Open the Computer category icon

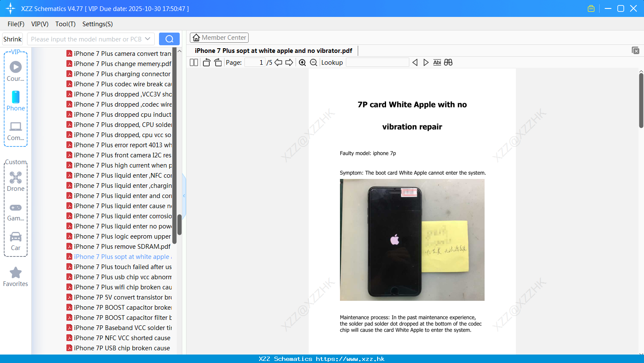coord(16,131)
